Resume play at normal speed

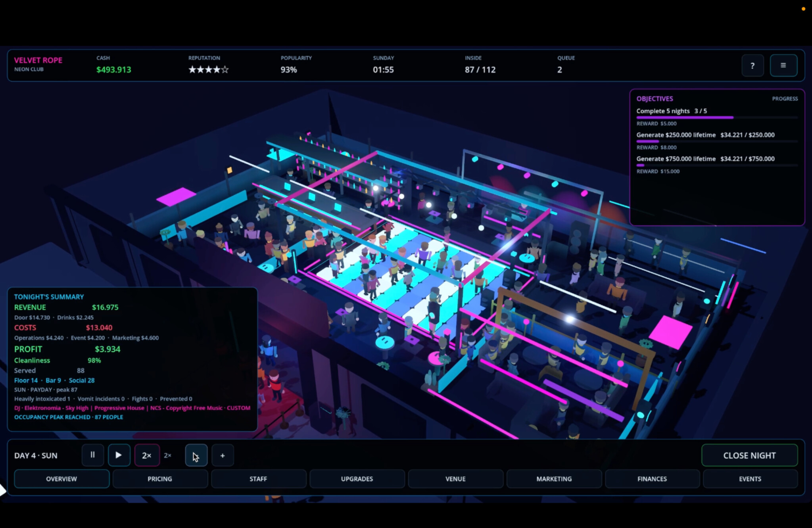(119, 455)
